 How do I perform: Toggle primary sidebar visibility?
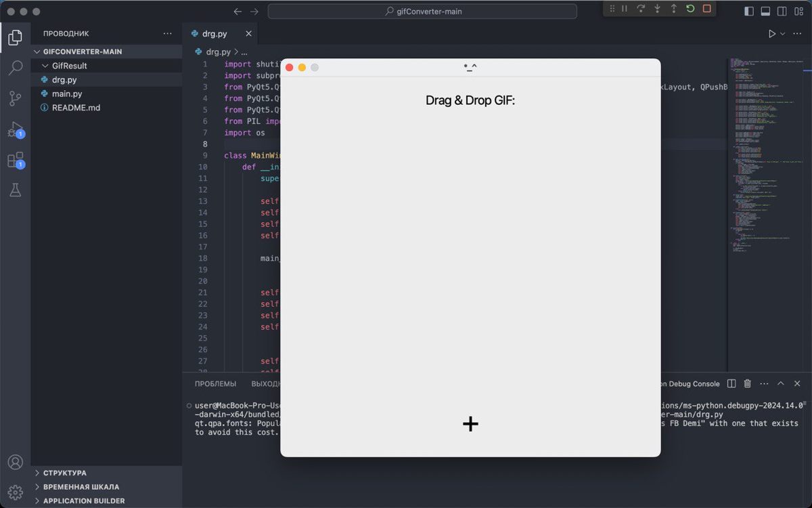pyautogui.click(x=748, y=12)
